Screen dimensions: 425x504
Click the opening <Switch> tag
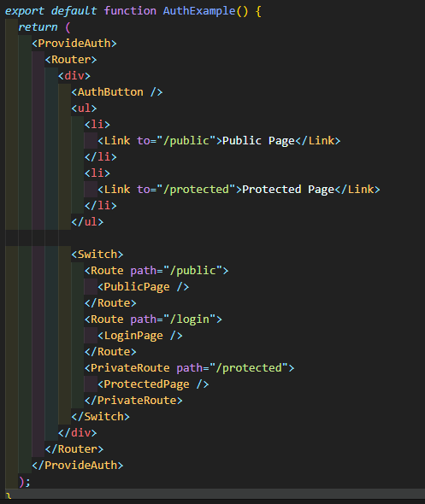point(97,255)
